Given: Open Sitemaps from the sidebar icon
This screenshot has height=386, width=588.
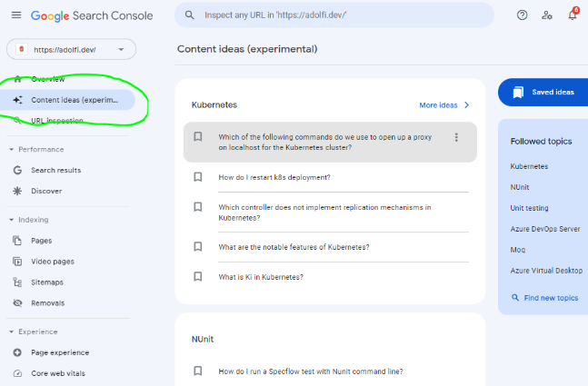Looking at the screenshot, I should point(17,282).
